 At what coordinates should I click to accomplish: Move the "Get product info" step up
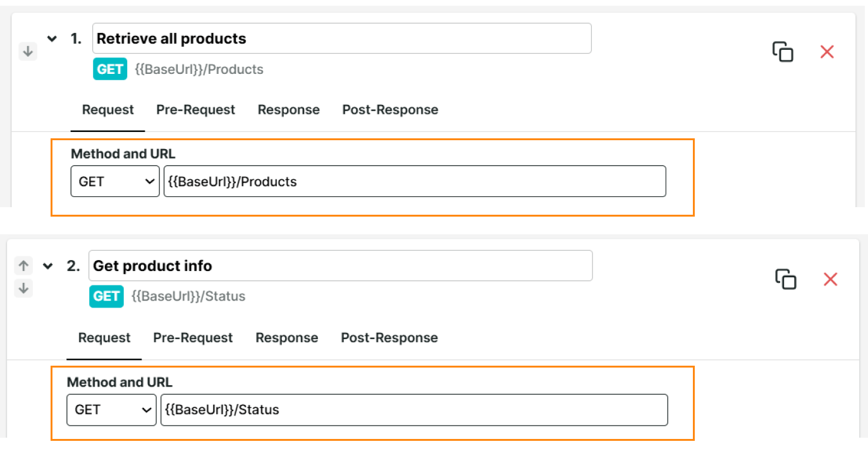[23, 265]
